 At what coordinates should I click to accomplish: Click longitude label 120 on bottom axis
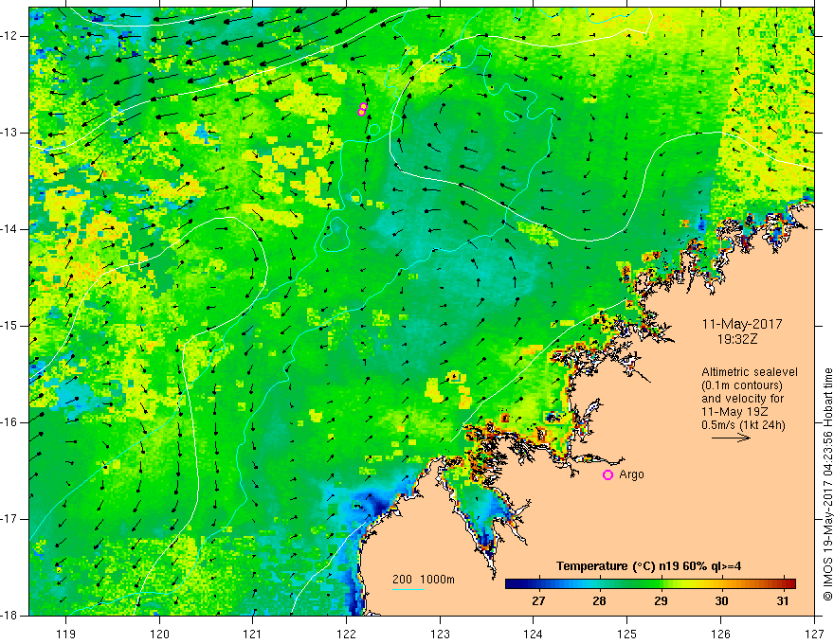[x=159, y=635]
